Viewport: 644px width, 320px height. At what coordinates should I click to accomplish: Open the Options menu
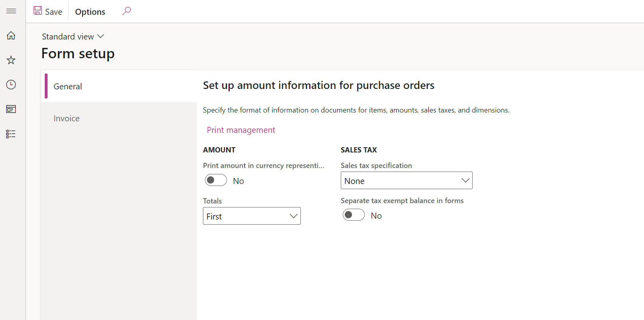[90, 12]
